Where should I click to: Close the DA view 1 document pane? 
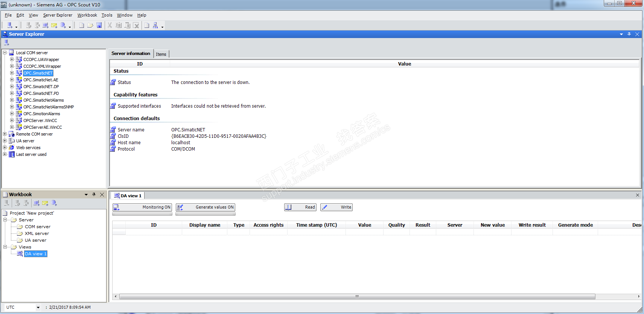(638, 195)
